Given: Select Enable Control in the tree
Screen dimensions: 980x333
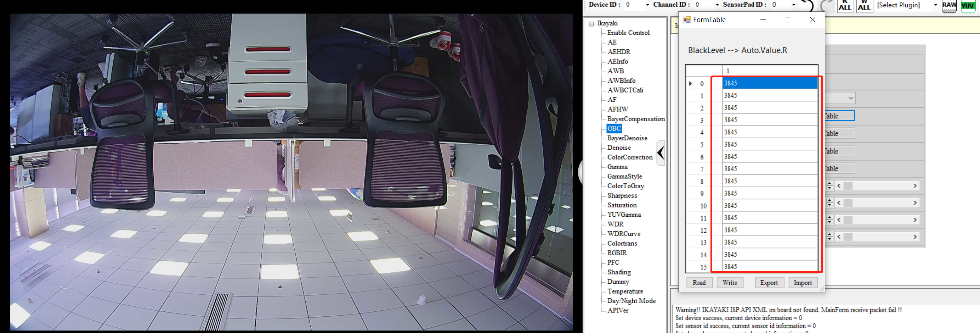Looking at the screenshot, I should 628,33.
